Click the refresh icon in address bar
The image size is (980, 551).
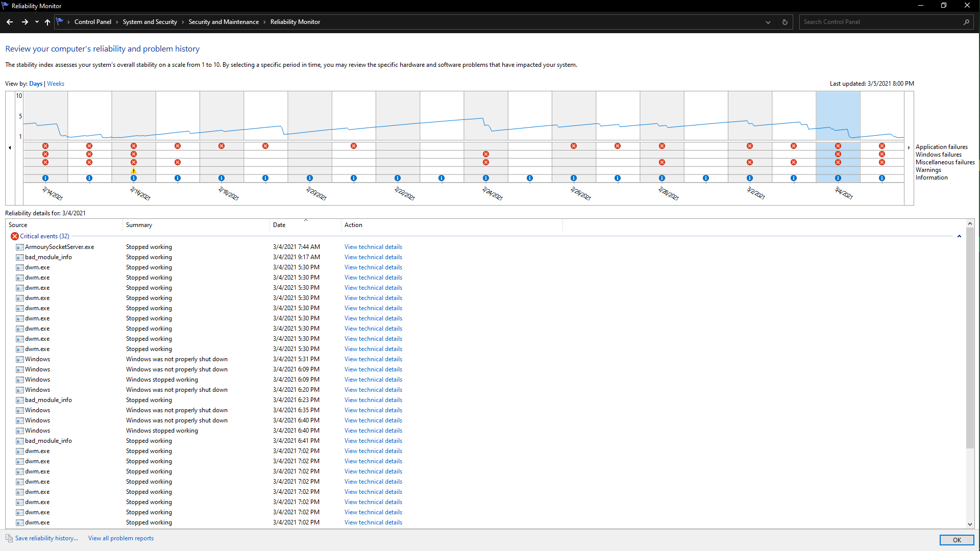point(785,22)
